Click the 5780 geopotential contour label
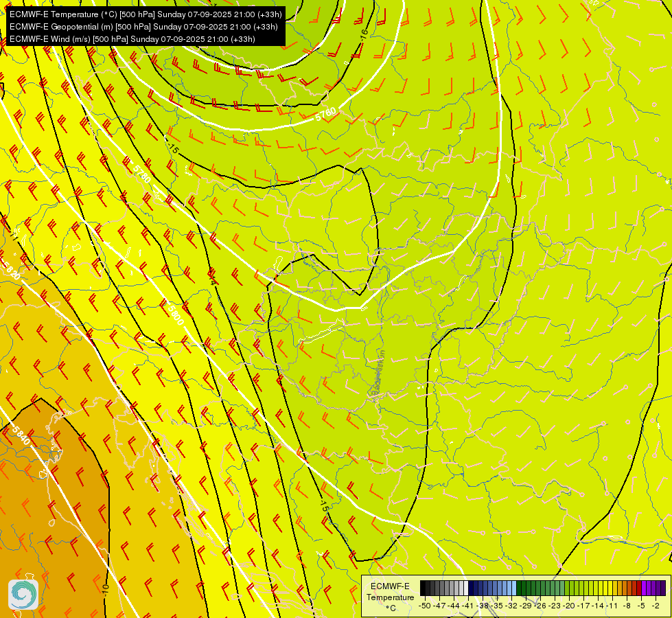This screenshot has width=672, height=618. tap(141, 174)
